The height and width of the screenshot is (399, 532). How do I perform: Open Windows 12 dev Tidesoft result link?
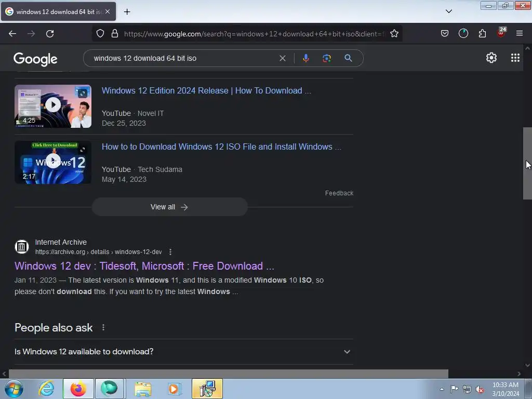(x=144, y=266)
